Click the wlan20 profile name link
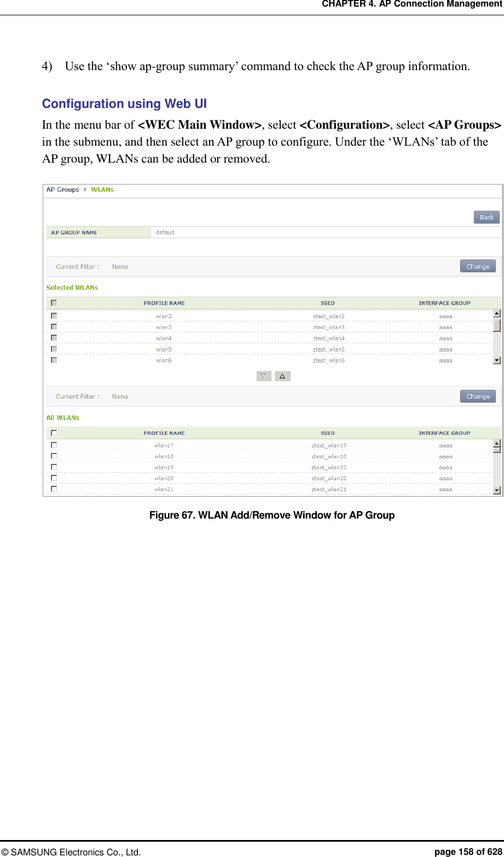 [x=164, y=478]
